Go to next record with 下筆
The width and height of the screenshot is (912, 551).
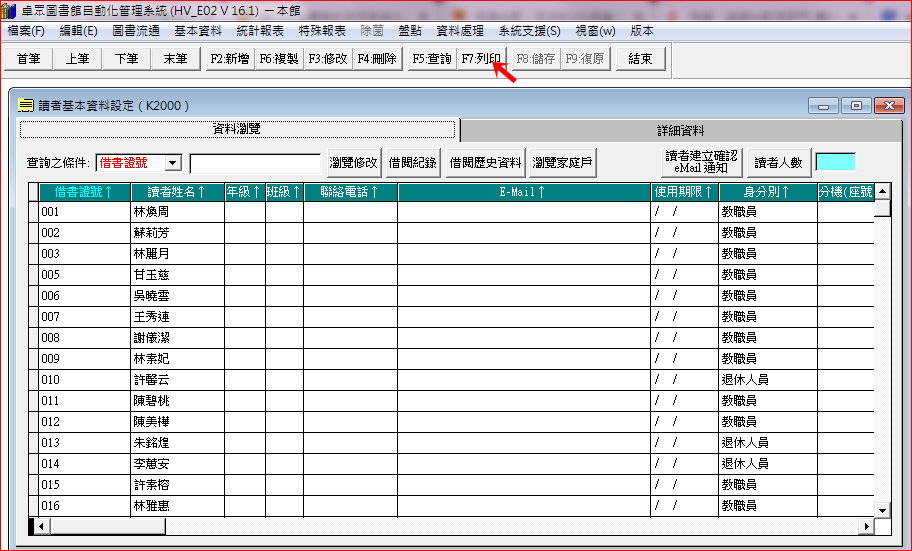click(x=126, y=59)
